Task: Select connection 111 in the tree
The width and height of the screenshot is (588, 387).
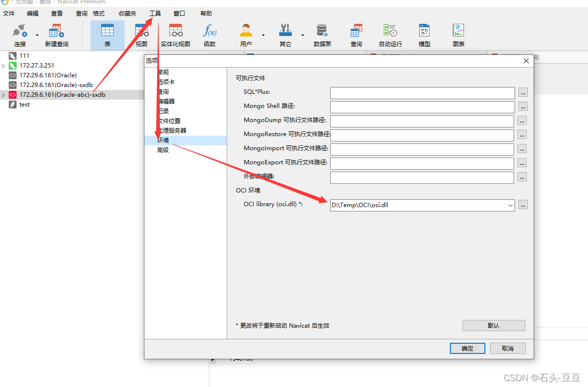Action: (24, 56)
